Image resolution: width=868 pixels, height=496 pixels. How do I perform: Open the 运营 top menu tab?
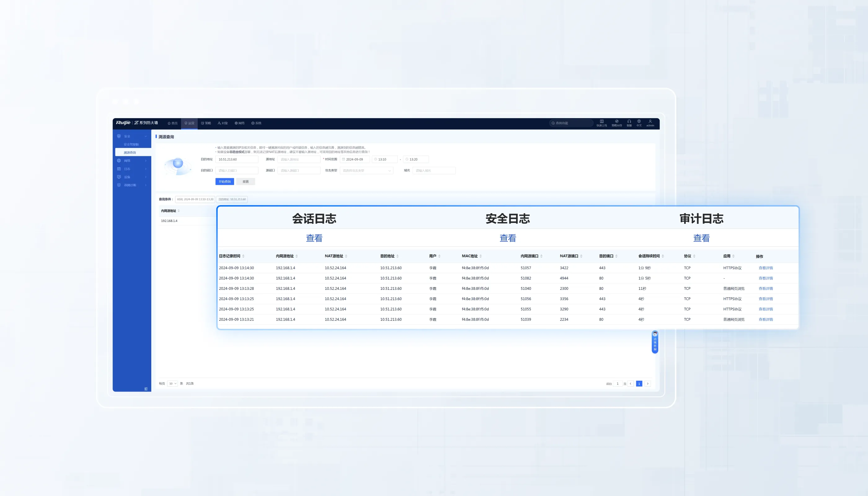(x=189, y=123)
